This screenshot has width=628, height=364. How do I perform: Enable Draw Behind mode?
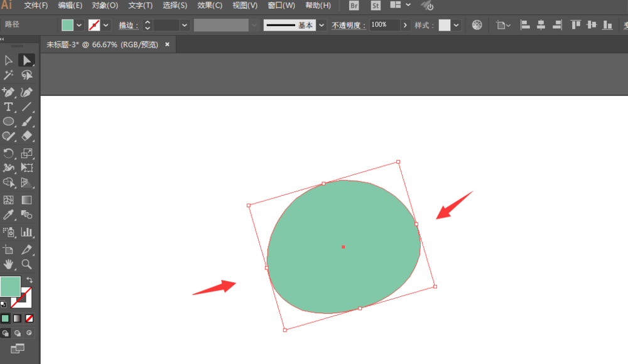[x=17, y=333]
